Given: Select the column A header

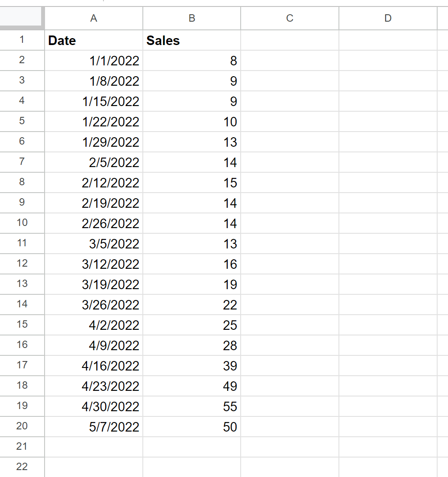Looking at the screenshot, I should (x=93, y=18).
